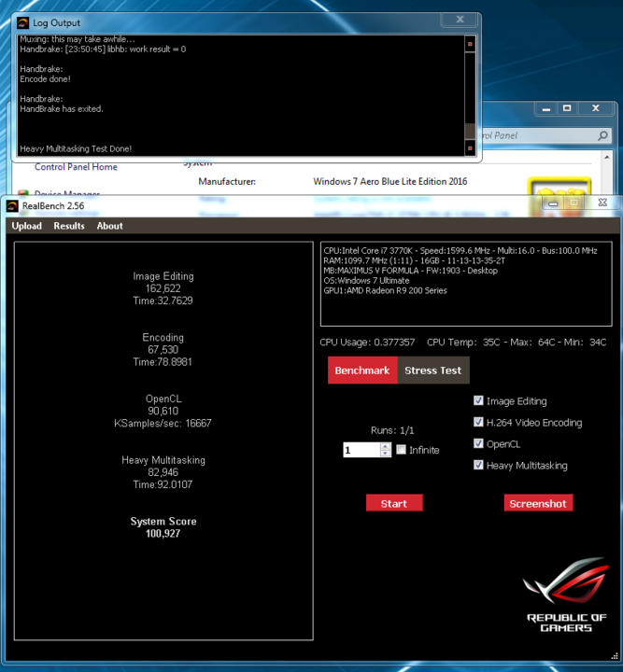Click the 'Runs: 1/1' label
Viewport: 623px width, 672px height.
[x=392, y=430]
